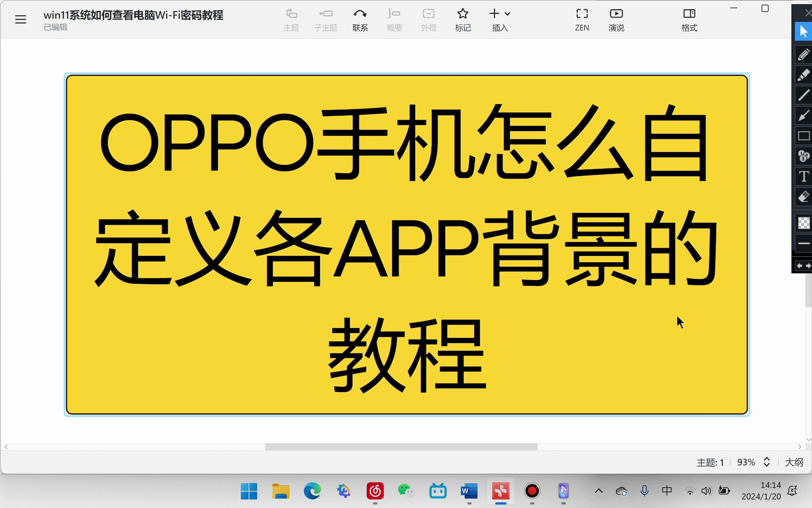
Task: Click the battery tray icon
Action: click(724, 491)
